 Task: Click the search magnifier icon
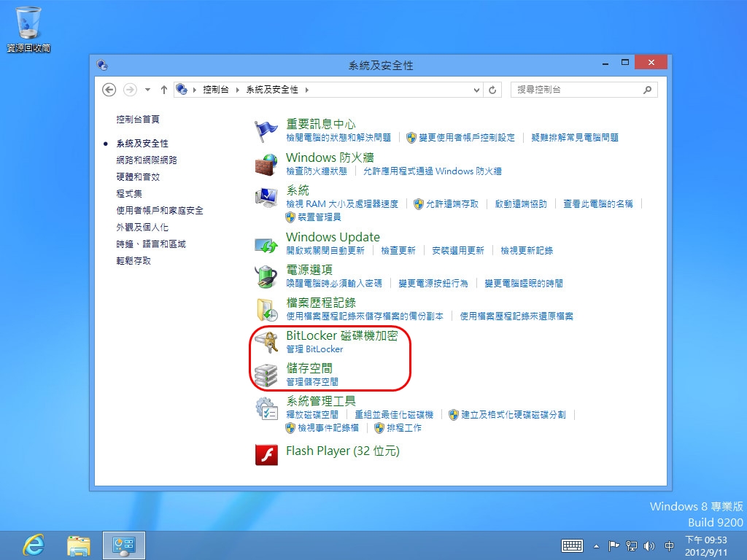pyautogui.click(x=648, y=90)
